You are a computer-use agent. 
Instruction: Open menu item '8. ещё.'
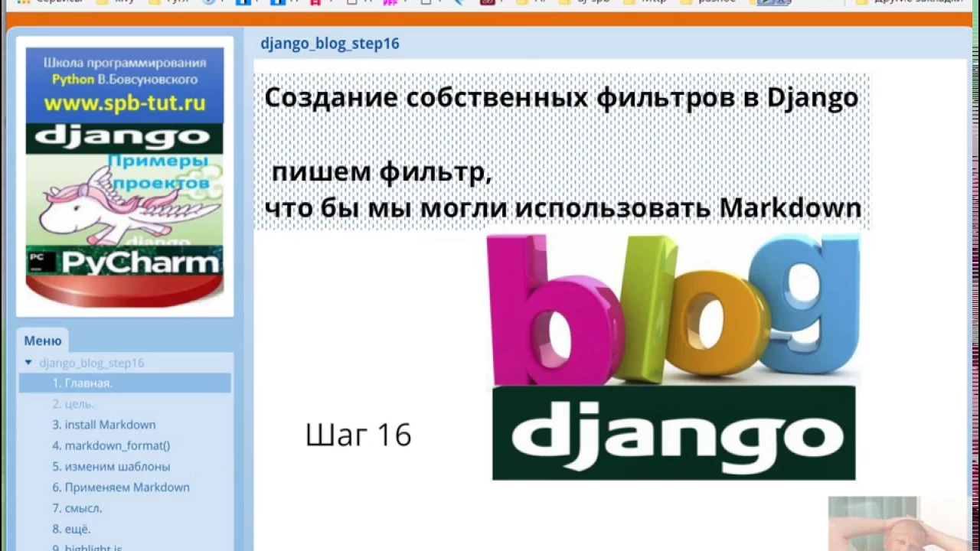[71, 529]
